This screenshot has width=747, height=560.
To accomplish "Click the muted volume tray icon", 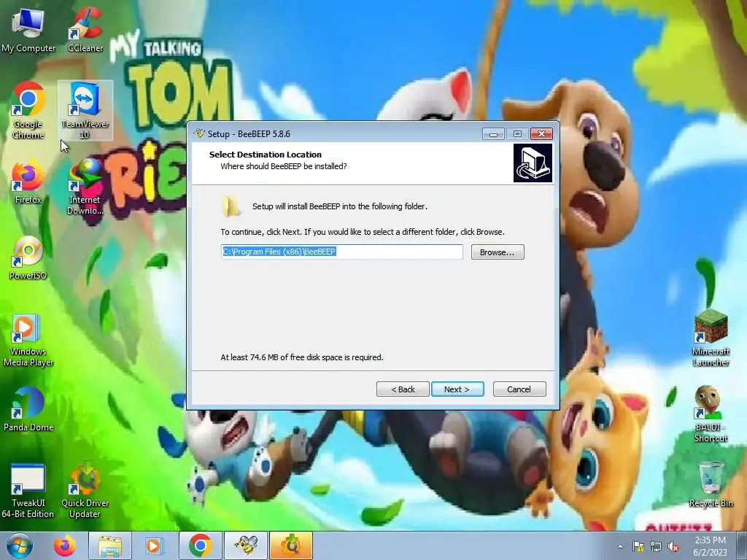I will pyautogui.click(x=673, y=546).
